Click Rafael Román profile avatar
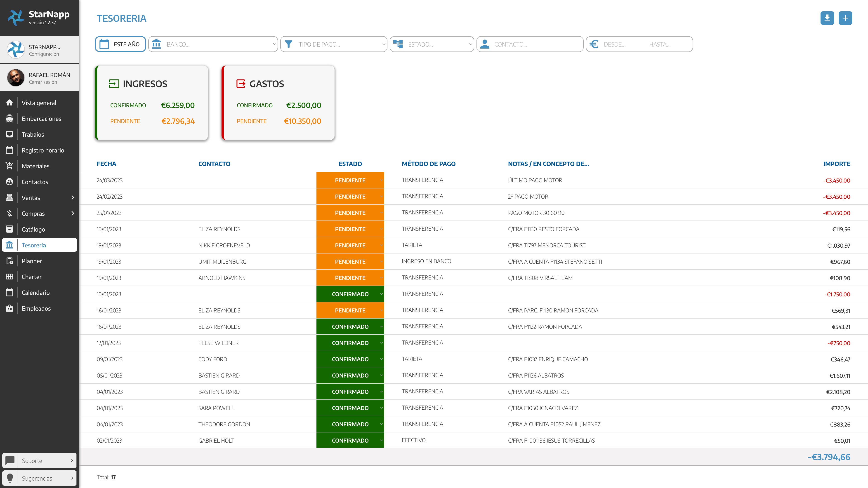 (16, 78)
